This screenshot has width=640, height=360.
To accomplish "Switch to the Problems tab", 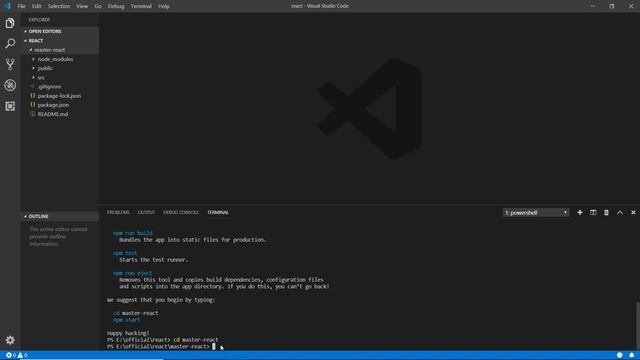I will coord(118,212).
